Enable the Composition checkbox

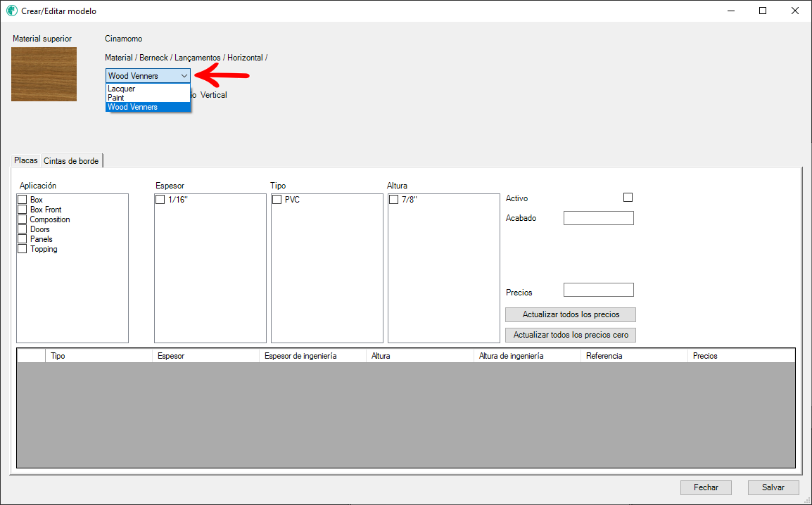(23, 219)
